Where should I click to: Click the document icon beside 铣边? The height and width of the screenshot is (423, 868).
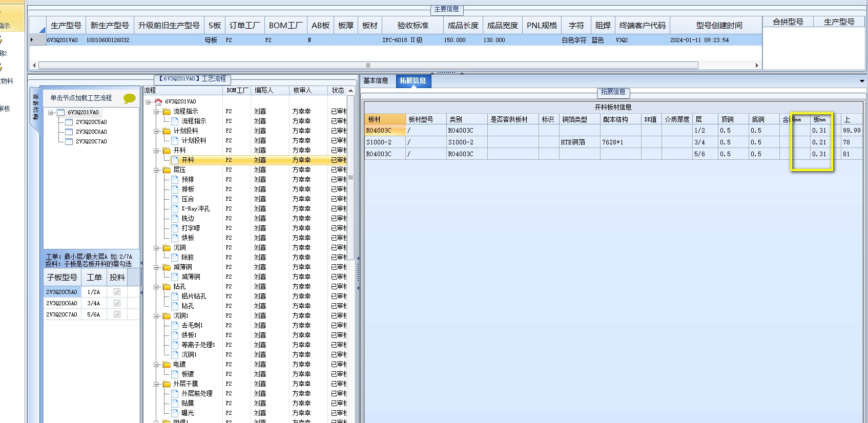pyautogui.click(x=175, y=218)
